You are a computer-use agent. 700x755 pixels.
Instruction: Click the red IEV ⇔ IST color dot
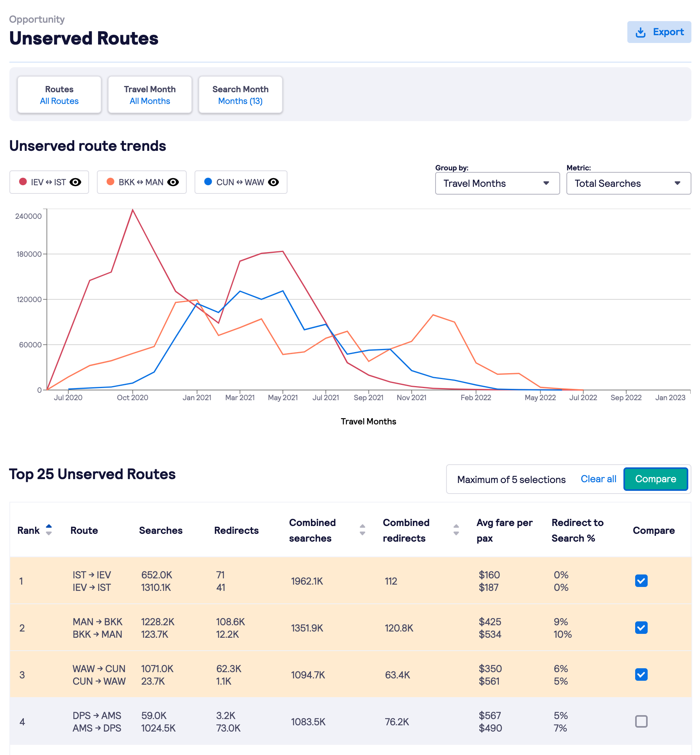coord(23,182)
